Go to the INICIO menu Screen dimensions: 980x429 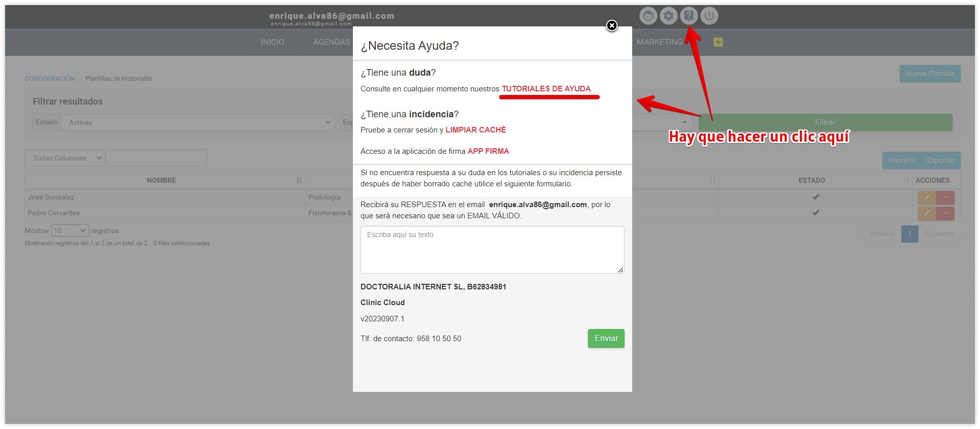click(x=272, y=42)
